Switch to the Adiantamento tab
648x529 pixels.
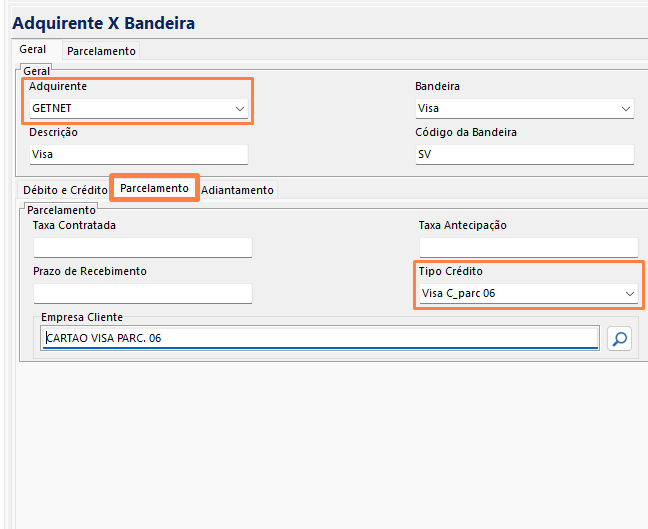coord(237,190)
